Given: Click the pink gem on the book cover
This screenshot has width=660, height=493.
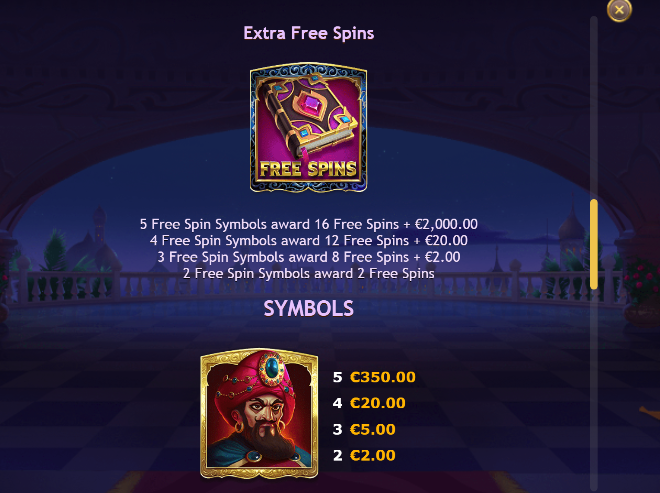Looking at the screenshot, I should coord(312,104).
